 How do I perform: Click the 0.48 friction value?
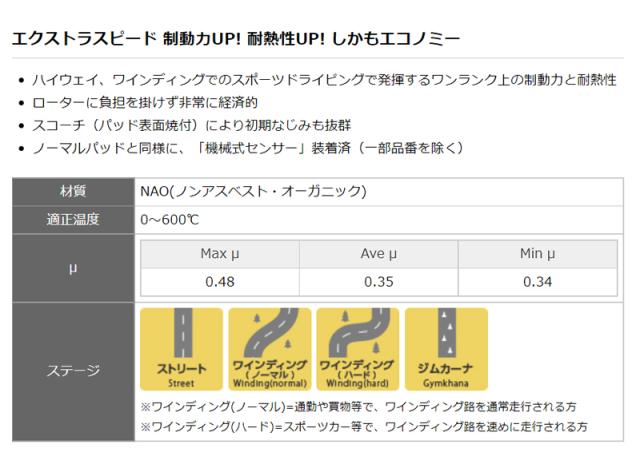(219, 282)
